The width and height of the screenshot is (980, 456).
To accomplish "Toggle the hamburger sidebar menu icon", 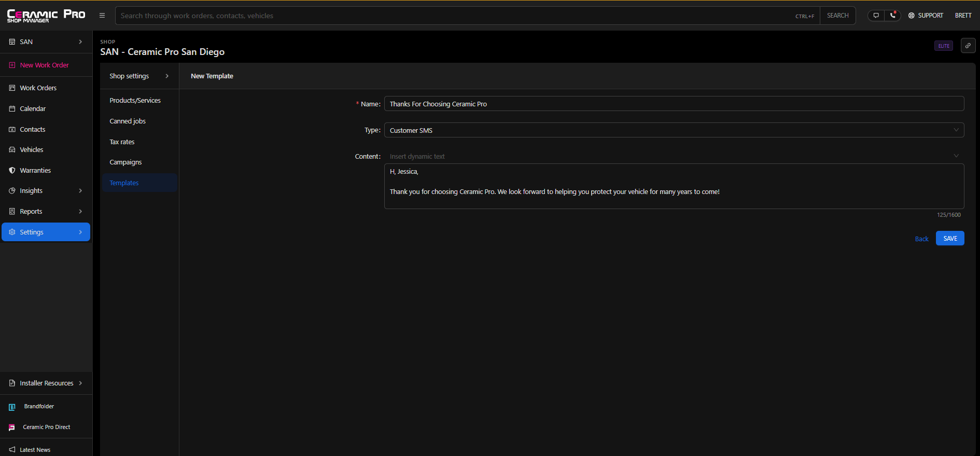I will pyautogui.click(x=102, y=16).
